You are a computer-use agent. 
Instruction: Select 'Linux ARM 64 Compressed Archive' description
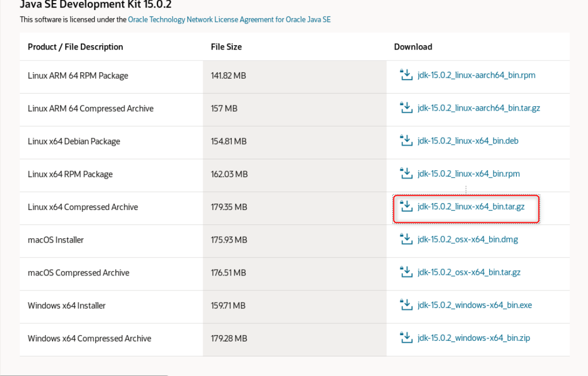point(91,108)
